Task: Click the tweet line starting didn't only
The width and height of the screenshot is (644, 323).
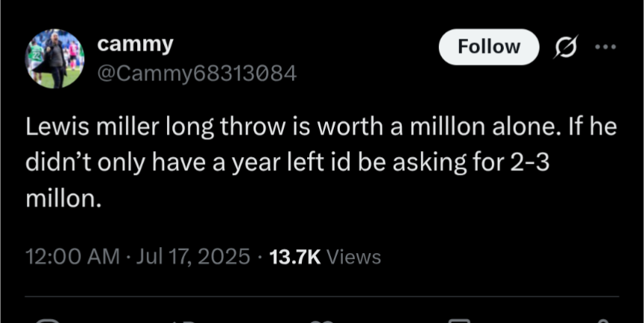Action: pyautogui.click(x=288, y=164)
